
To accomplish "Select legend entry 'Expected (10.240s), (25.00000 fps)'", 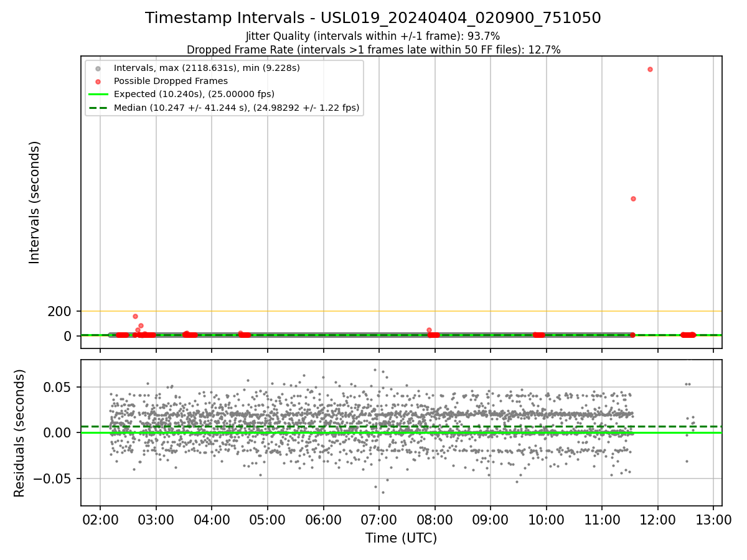I will [x=194, y=94].
